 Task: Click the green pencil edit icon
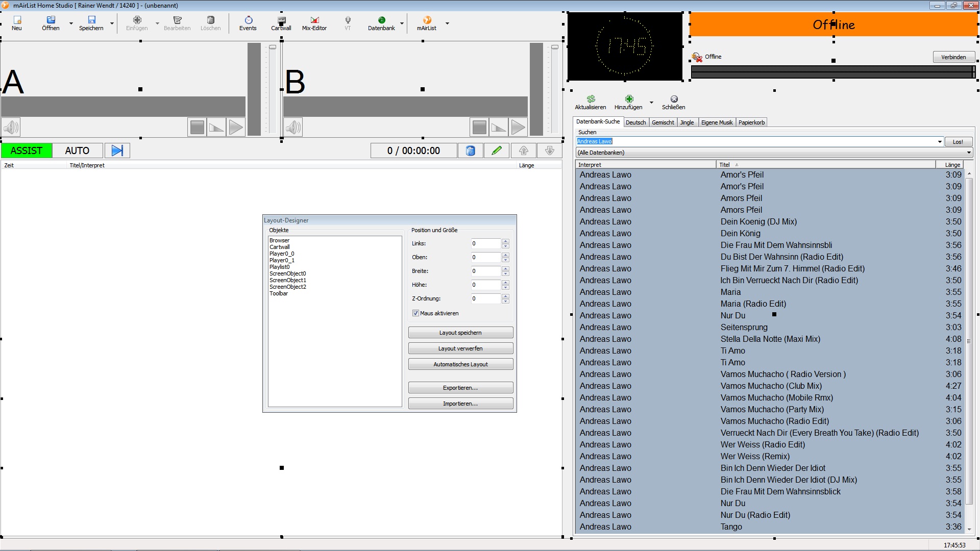tap(497, 151)
